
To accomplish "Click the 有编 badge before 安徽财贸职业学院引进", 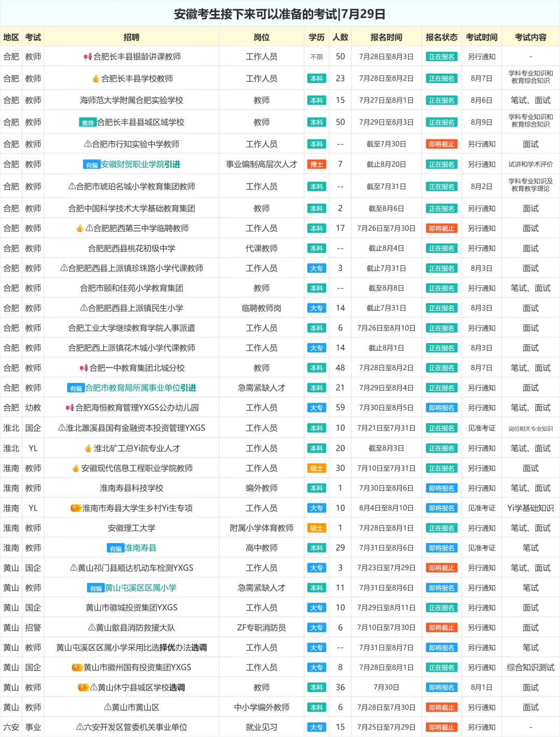I will click(92, 165).
